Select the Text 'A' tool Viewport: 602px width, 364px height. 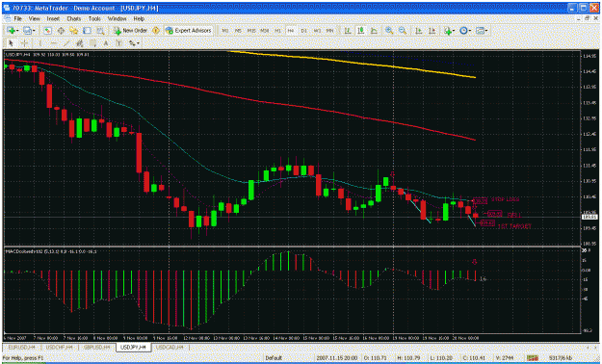click(106, 43)
